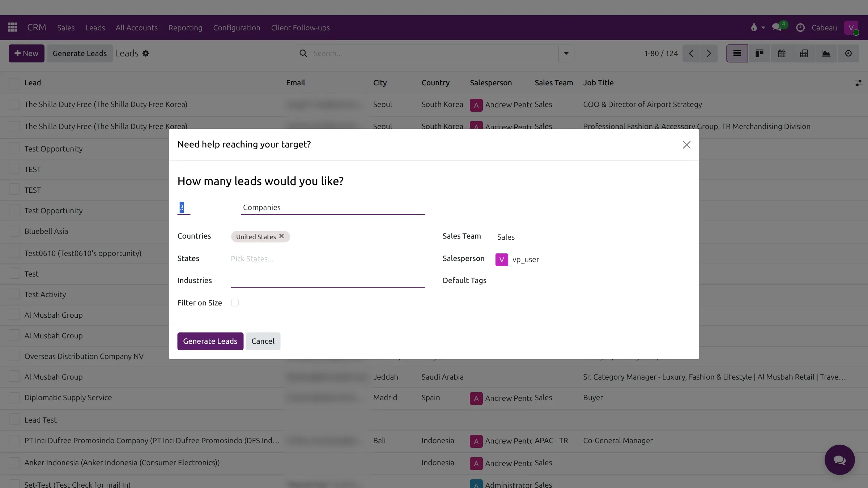The image size is (868, 488).
Task: Click the purple Generate Leads dialog button
Action: point(210,341)
